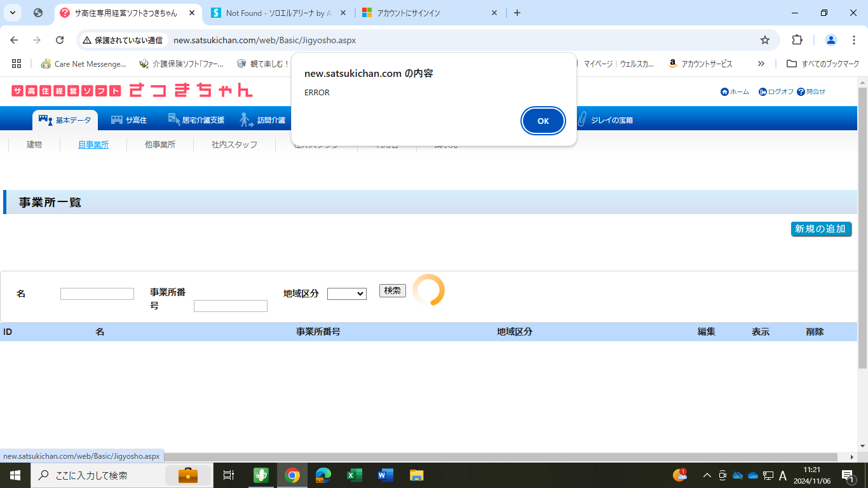Open the 建物 submenu link

coord(34,145)
